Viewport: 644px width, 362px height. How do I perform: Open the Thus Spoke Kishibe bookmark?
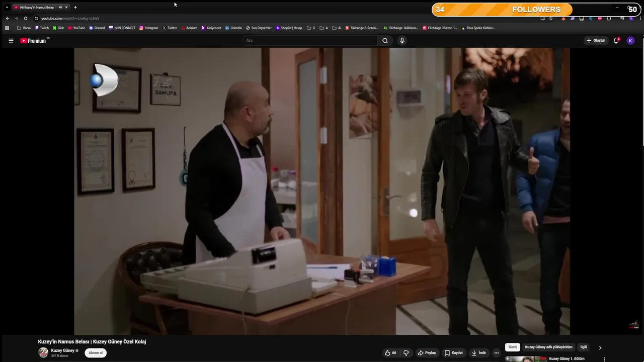[x=478, y=28]
